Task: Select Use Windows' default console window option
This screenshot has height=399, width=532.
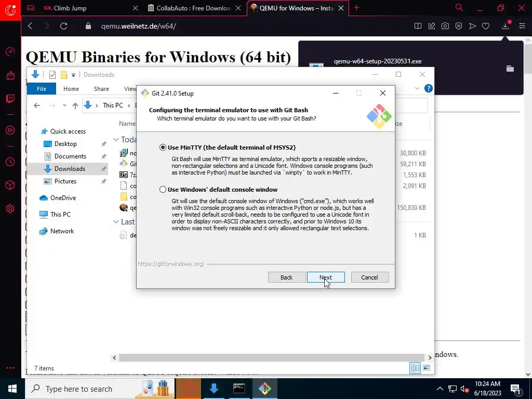Action: (x=163, y=189)
